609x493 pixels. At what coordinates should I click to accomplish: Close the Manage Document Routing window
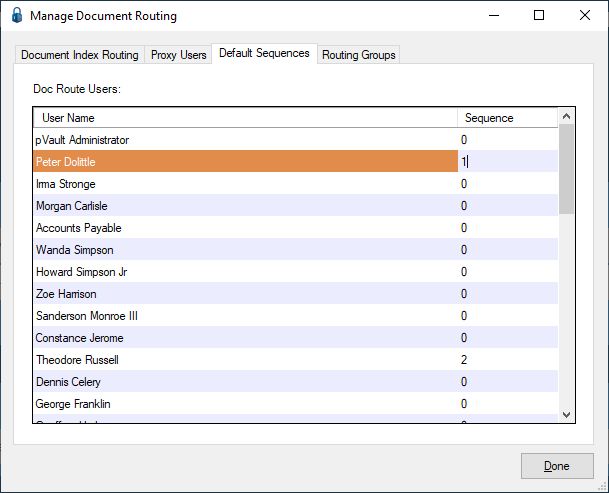pyautogui.click(x=585, y=16)
